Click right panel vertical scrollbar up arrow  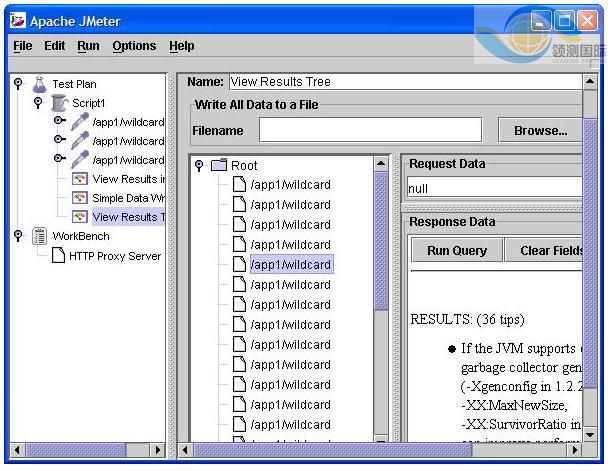(x=590, y=82)
